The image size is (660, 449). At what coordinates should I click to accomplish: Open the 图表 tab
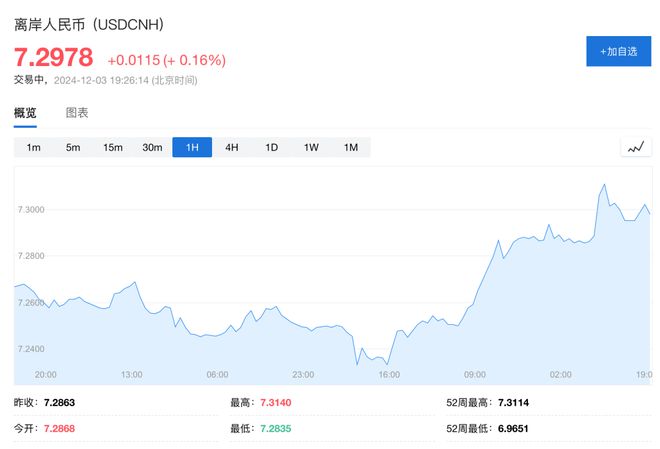click(77, 113)
